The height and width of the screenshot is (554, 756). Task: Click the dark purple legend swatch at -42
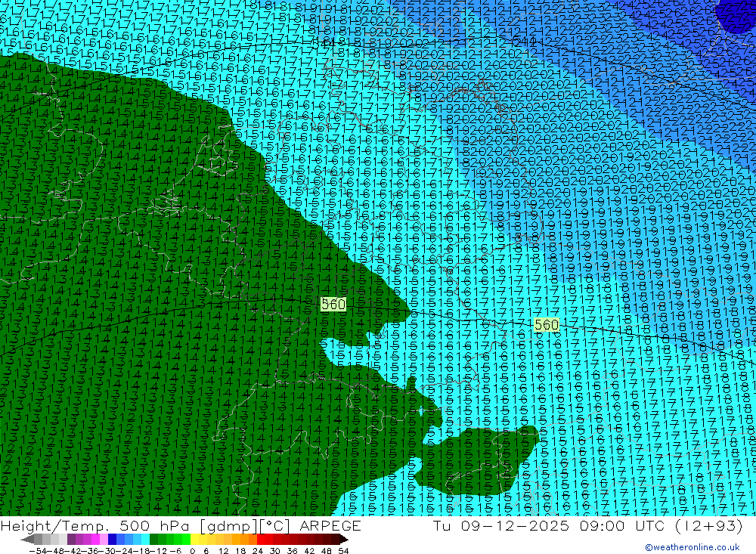(71, 540)
